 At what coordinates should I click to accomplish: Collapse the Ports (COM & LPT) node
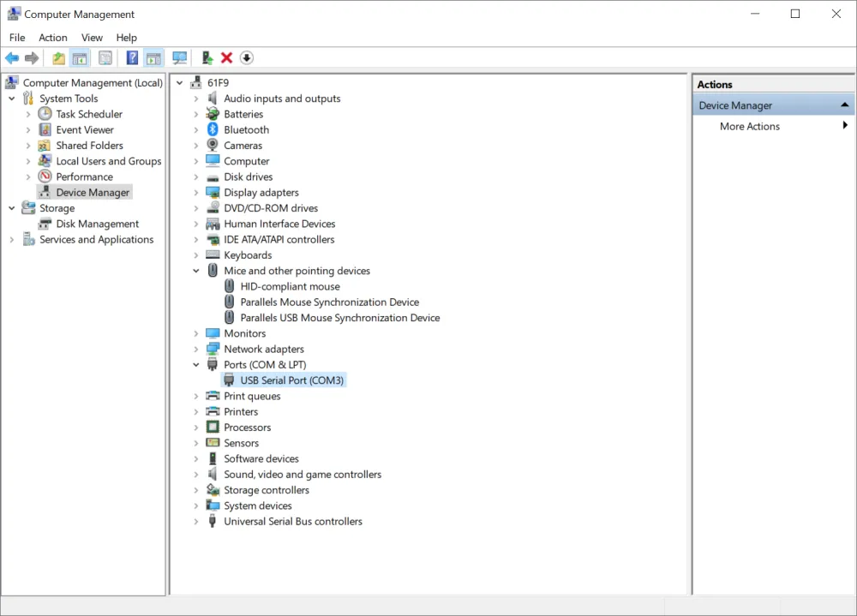[196, 365]
